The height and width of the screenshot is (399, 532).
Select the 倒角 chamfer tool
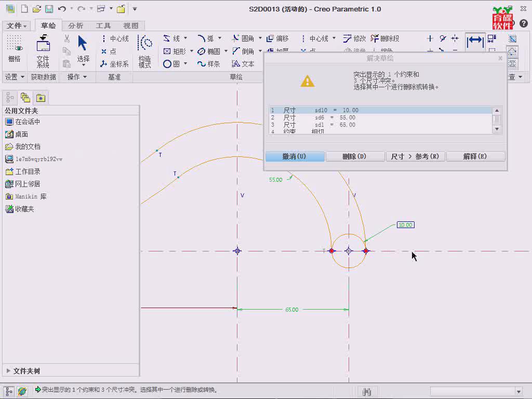pyautogui.click(x=243, y=51)
